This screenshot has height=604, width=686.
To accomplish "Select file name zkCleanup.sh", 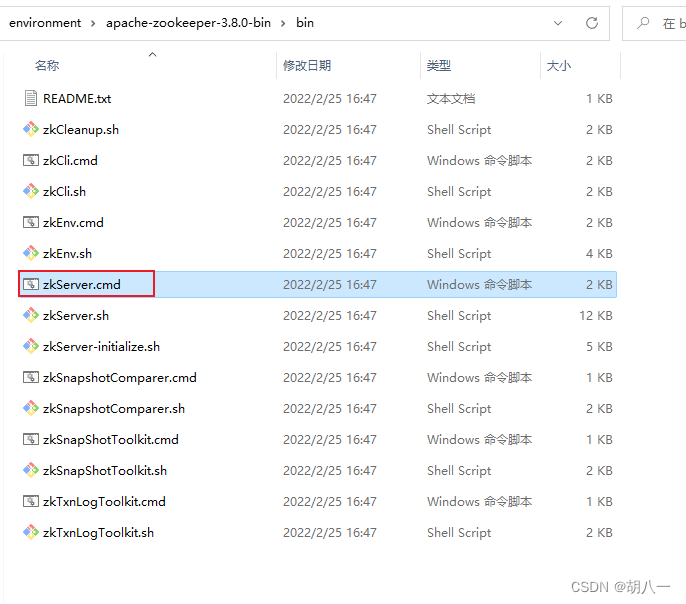I will pos(81,130).
